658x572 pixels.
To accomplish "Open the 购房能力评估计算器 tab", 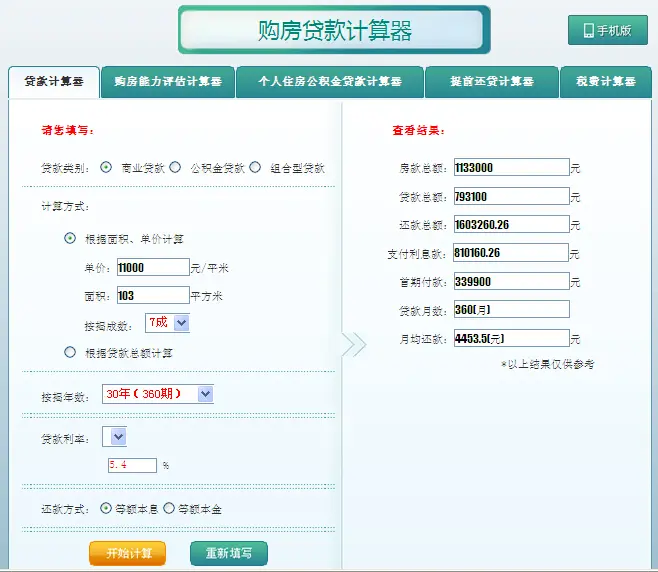I will point(168,81).
